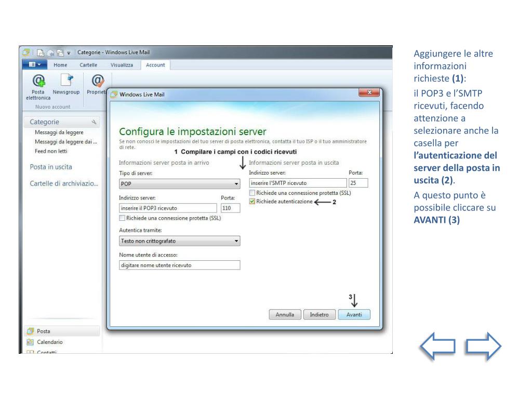Click the Posta label in the bottom pane
Screen dimensions: 532x399
44,331
